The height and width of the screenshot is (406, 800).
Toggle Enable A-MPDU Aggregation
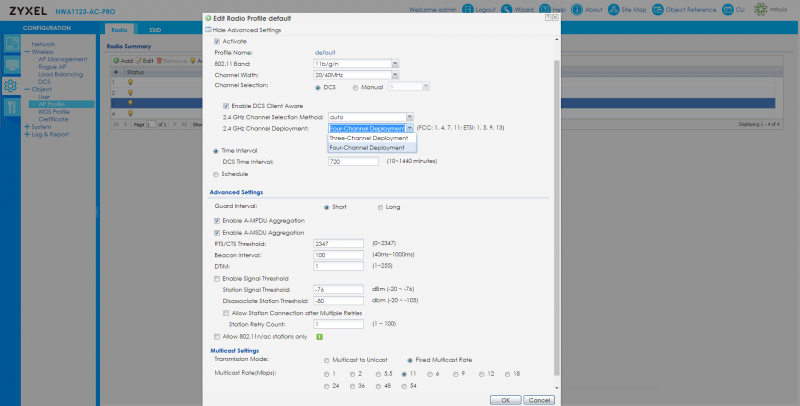(x=217, y=221)
